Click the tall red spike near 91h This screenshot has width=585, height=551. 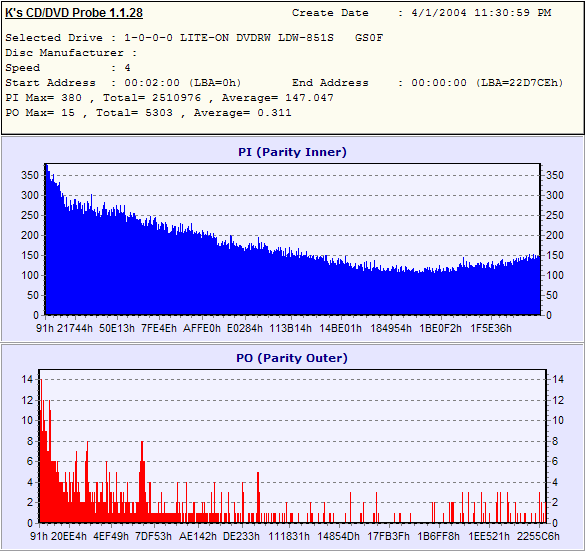pyautogui.click(x=41, y=451)
